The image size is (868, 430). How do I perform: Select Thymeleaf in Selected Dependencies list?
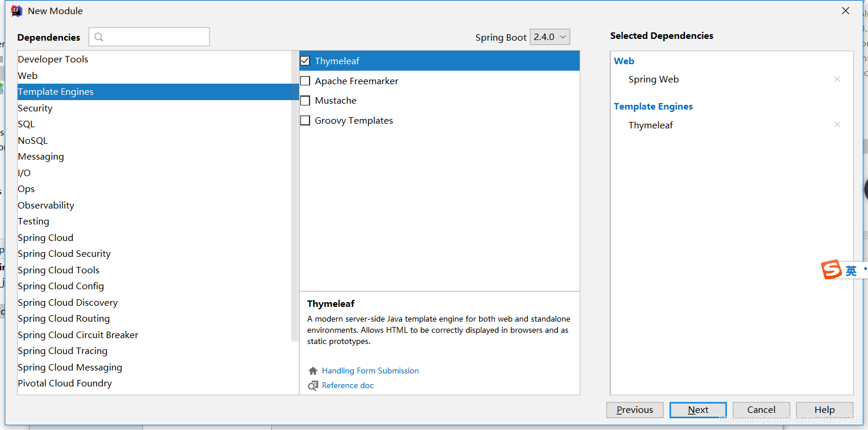(650, 125)
